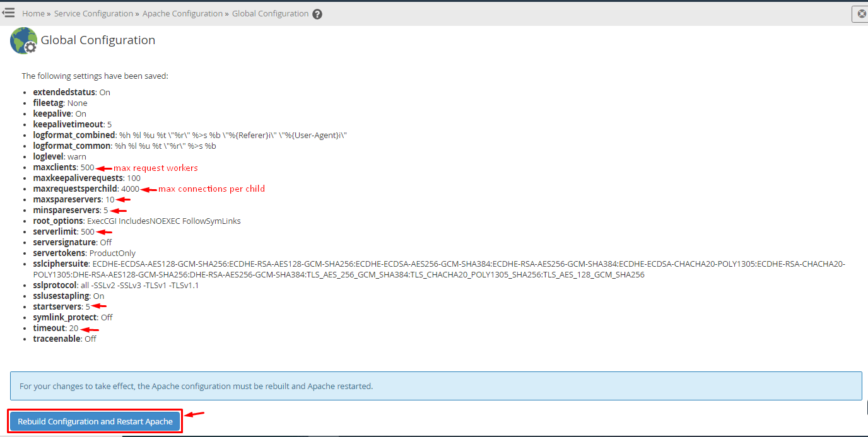868x437 pixels.
Task: Select the maxspareservers: 10 entry
Action: (74, 199)
